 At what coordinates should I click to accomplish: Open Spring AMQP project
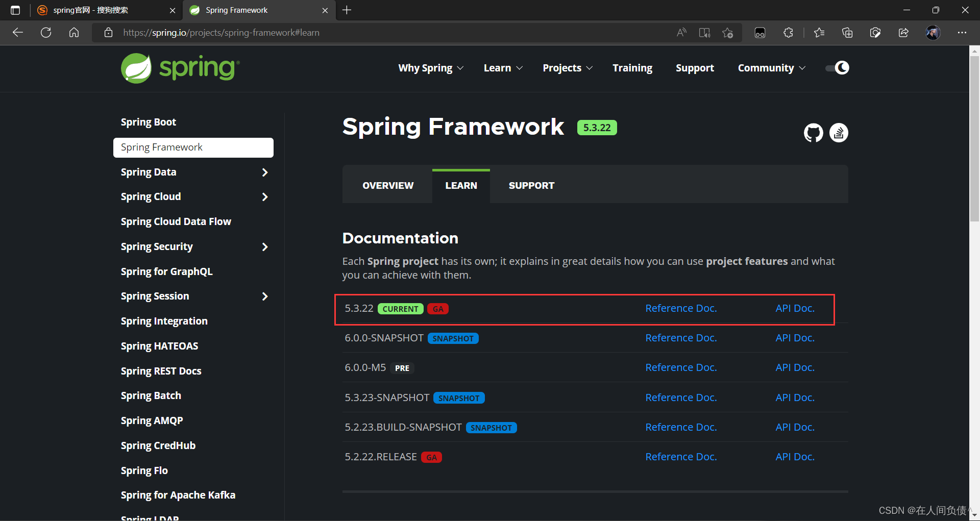152,421
